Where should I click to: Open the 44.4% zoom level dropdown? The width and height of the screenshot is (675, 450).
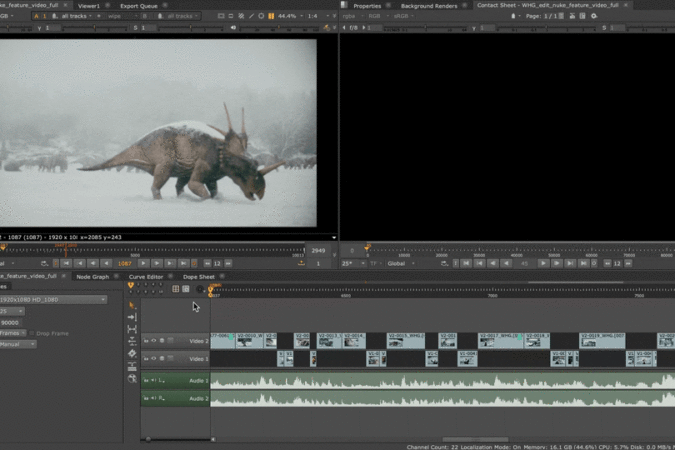290,16
